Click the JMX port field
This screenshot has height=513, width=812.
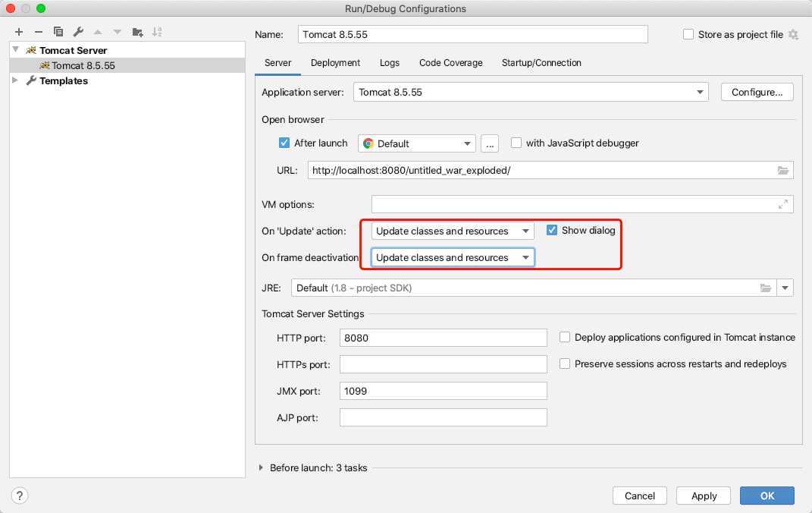coord(444,392)
